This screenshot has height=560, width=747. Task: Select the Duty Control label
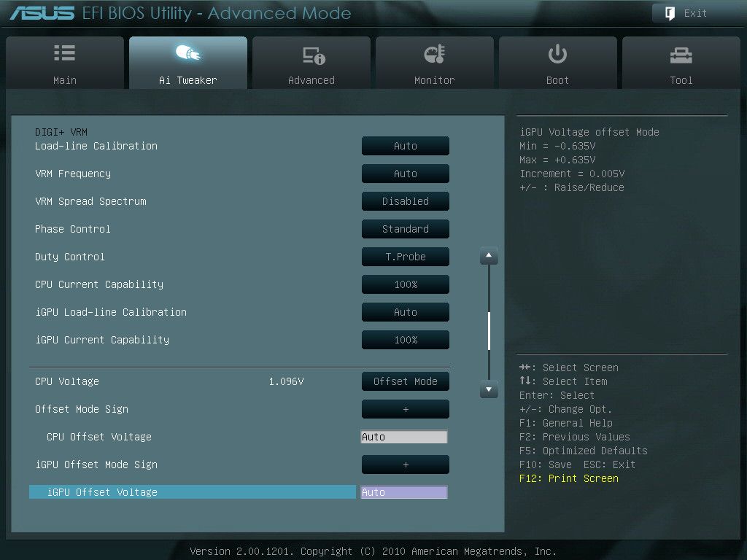coord(70,257)
